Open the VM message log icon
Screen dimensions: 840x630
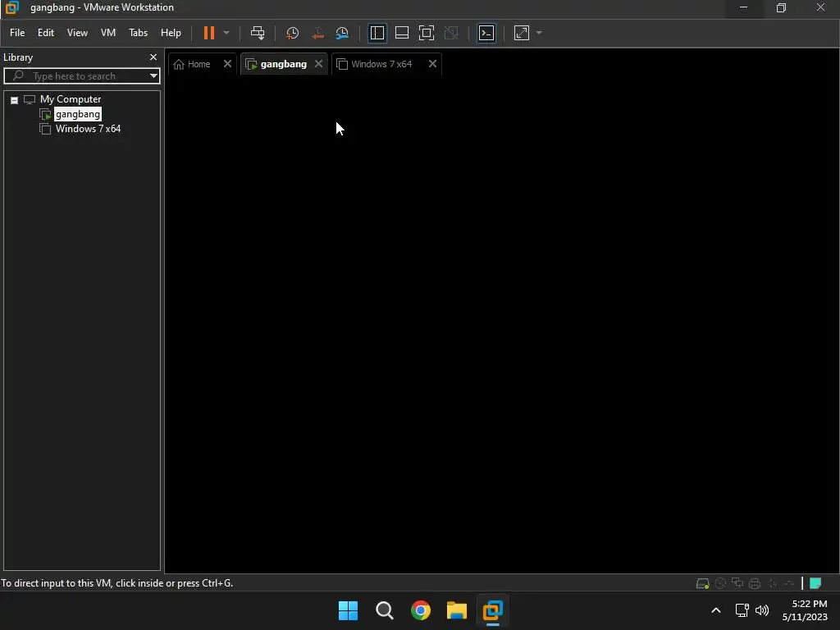pyautogui.click(x=815, y=583)
